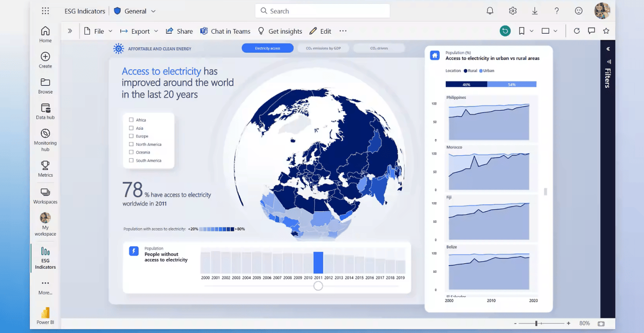The width and height of the screenshot is (644, 333).
Task: Click the download icon in header
Action: click(x=535, y=11)
